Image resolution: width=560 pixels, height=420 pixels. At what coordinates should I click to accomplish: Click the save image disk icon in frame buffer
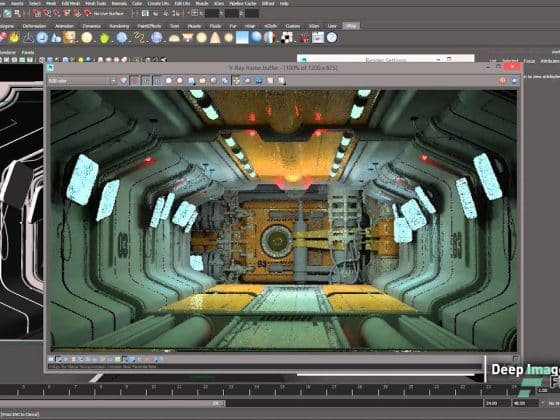[x=191, y=81]
